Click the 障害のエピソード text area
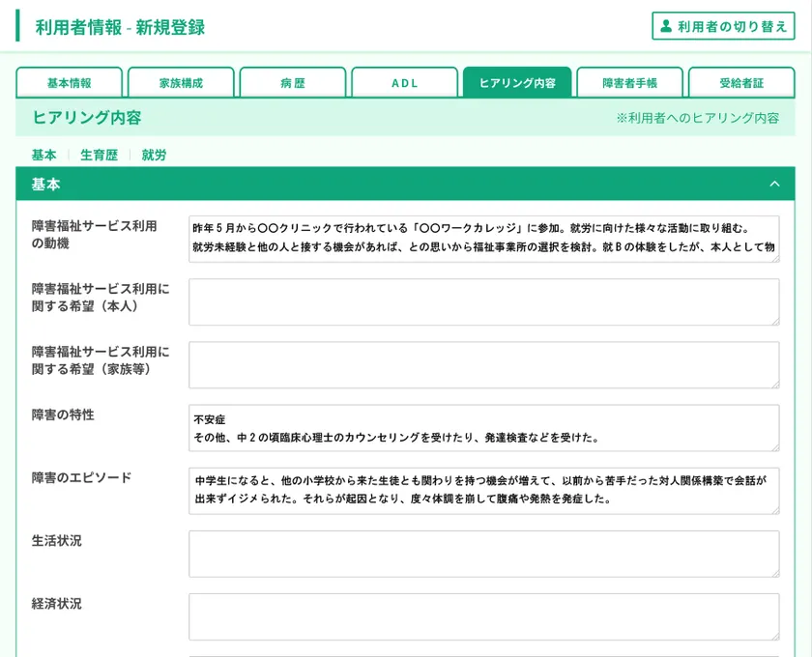The width and height of the screenshot is (812, 657). click(483, 491)
